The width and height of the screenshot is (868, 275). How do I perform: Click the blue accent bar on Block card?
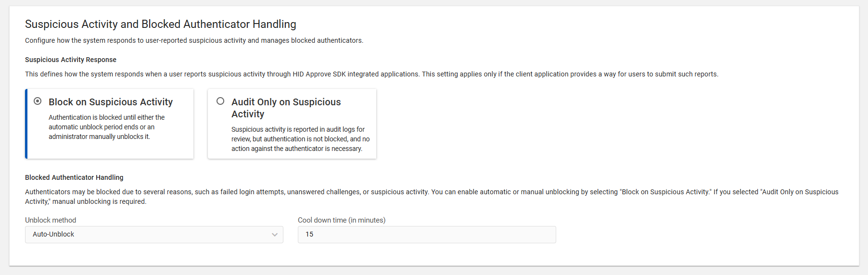(x=26, y=124)
